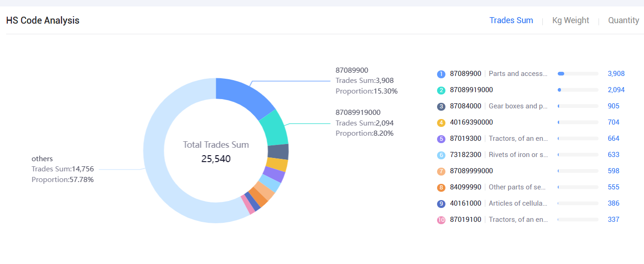Click the 'Parts and access...' description
Screen dimensions: 644x264
pos(518,74)
